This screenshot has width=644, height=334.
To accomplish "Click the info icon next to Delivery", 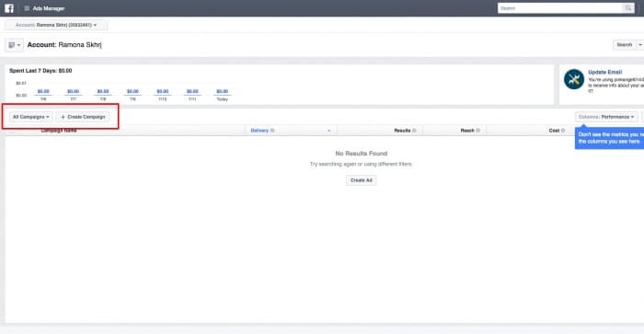I will tap(272, 131).
